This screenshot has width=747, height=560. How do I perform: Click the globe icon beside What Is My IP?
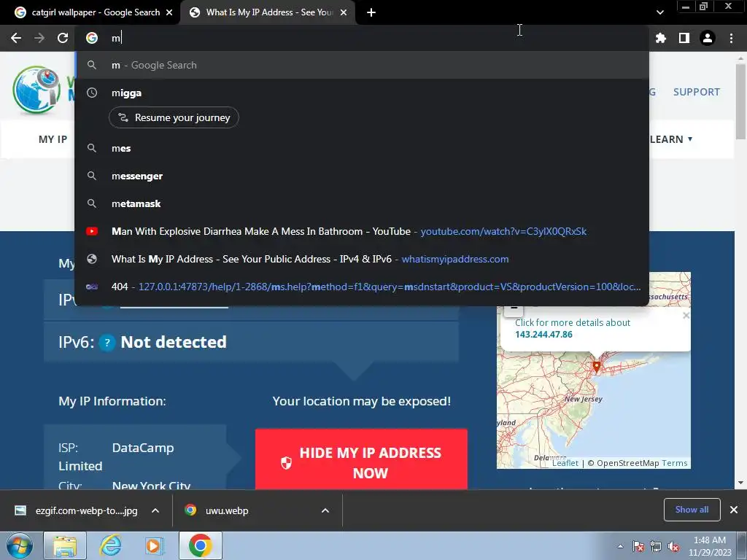coord(92,259)
